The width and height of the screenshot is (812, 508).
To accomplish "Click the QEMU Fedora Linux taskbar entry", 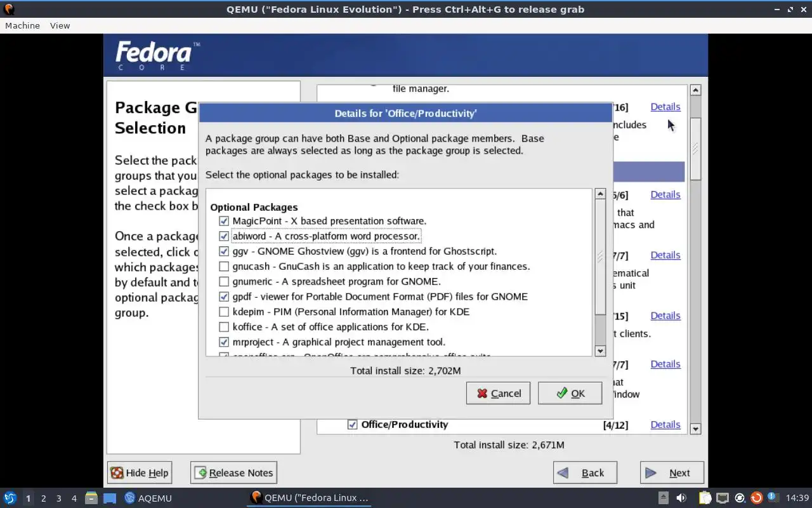I will (310, 497).
